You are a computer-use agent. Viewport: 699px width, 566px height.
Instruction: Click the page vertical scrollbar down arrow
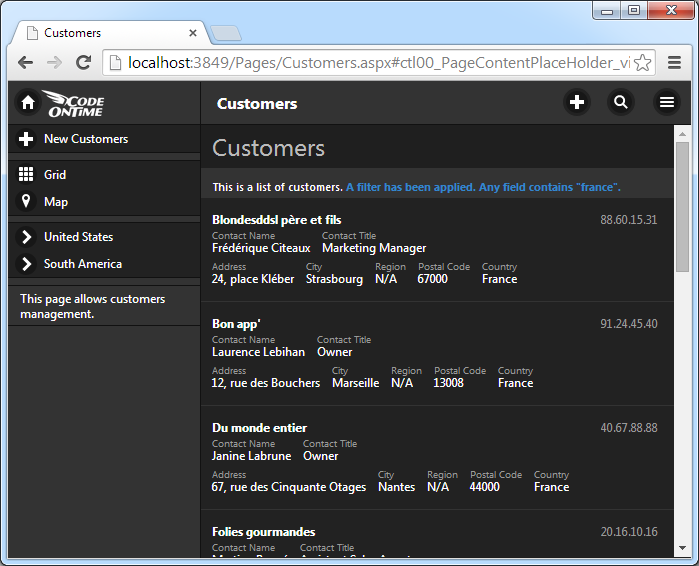[x=683, y=549]
